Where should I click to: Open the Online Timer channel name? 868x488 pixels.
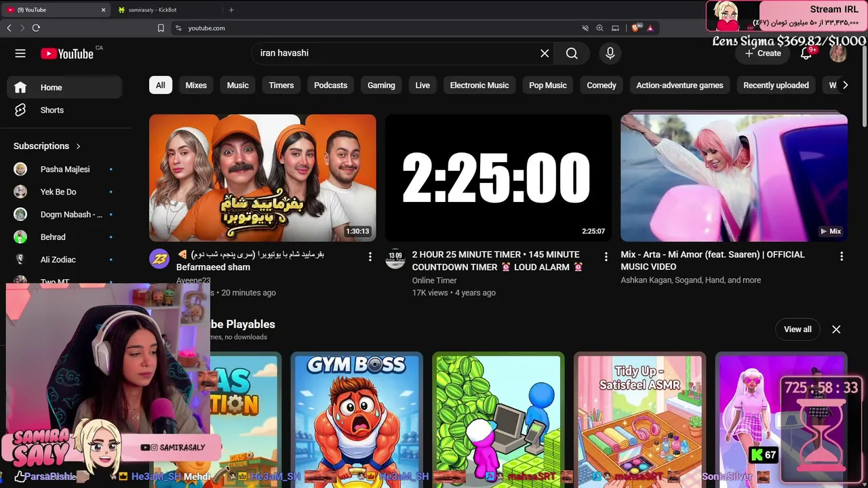[x=434, y=281]
